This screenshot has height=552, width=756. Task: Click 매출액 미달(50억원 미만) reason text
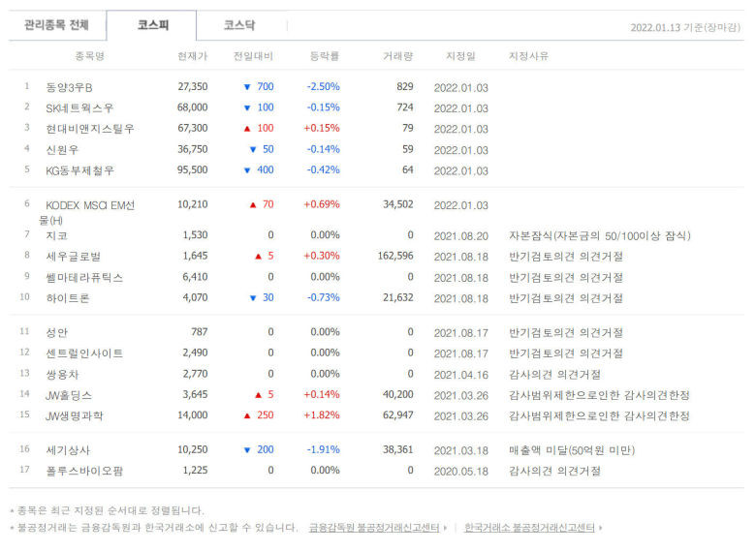tap(572, 450)
